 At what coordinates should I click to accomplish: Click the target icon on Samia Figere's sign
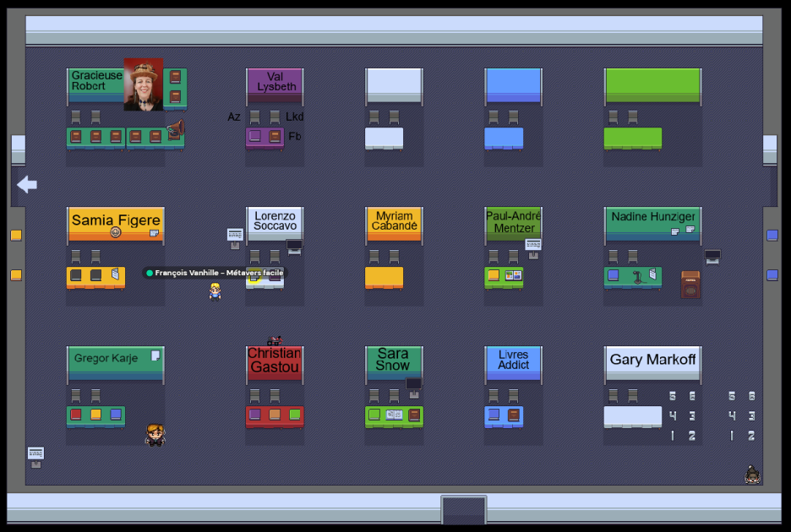[116, 232]
